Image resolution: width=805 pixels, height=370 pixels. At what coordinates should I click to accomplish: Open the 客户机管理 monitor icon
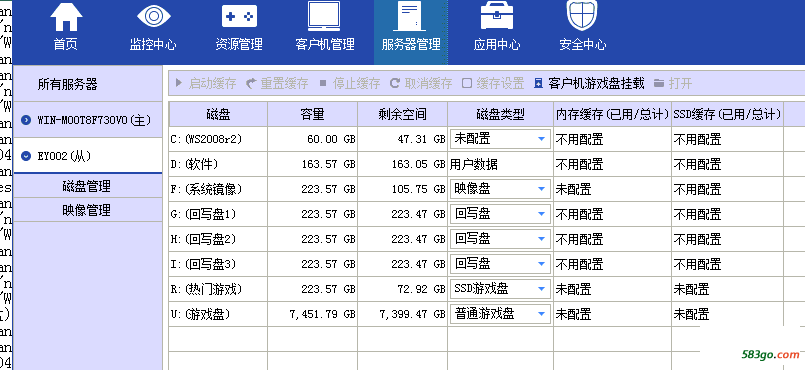[324, 16]
